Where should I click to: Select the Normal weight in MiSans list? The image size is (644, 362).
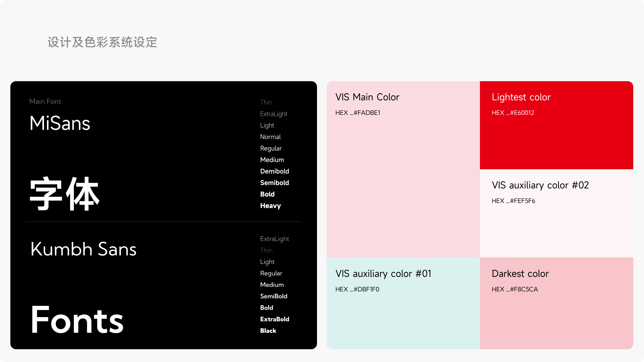click(x=270, y=137)
